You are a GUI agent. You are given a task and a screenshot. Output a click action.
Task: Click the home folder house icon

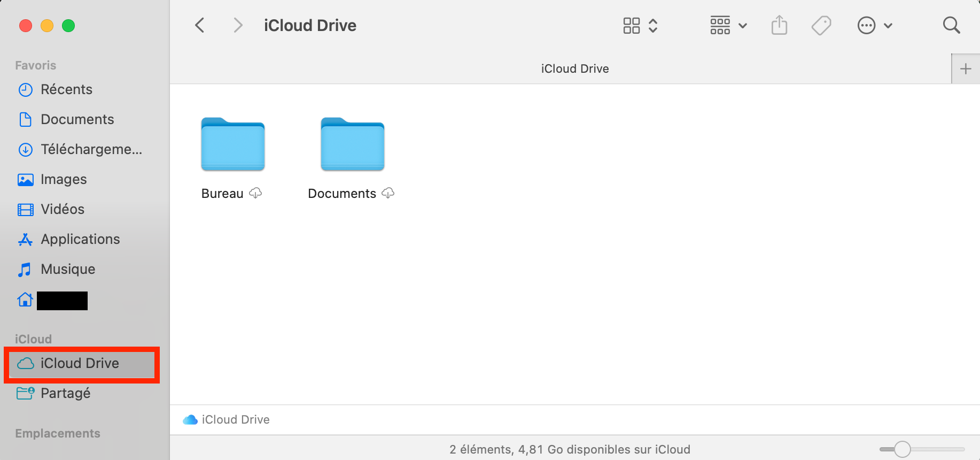[x=25, y=300]
